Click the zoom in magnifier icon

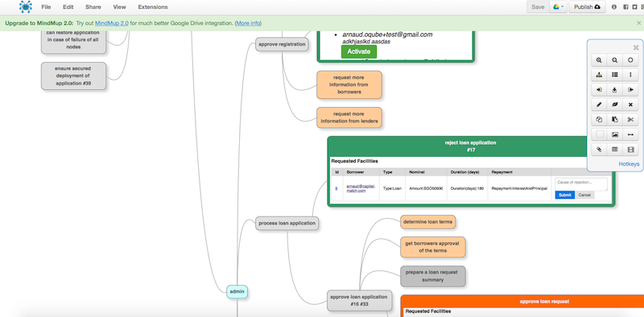click(x=599, y=60)
